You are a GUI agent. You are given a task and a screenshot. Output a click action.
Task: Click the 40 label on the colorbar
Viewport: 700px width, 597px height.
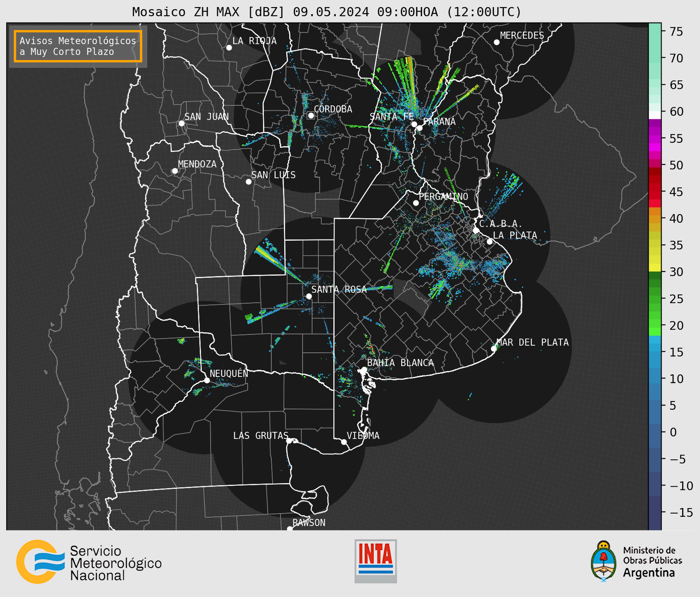(x=676, y=218)
